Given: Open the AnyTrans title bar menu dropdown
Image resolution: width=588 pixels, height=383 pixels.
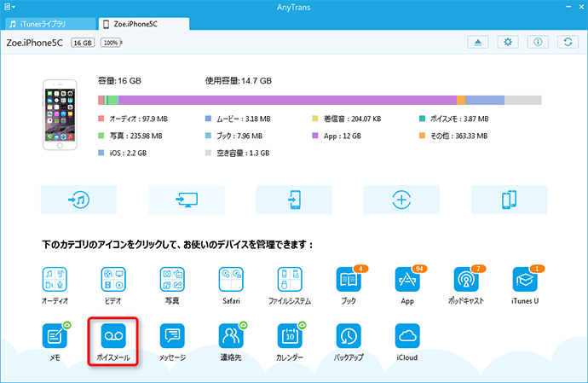Looking at the screenshot, I should pos(9,7).
